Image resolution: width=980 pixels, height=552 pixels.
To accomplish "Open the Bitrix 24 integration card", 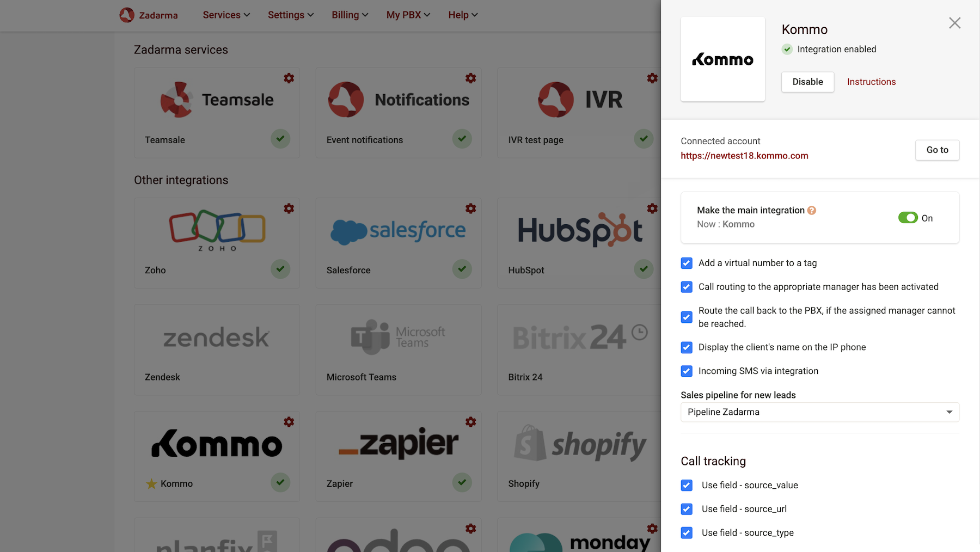I will tap(579, 349).
